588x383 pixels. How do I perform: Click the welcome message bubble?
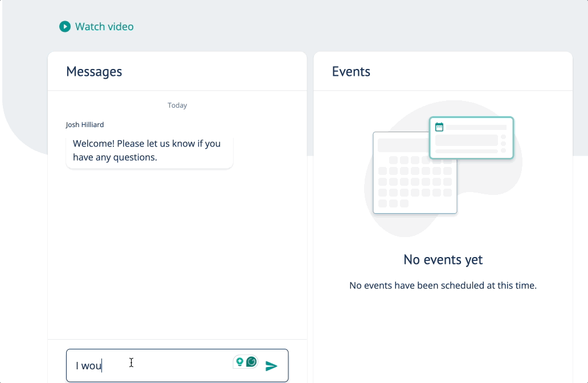coord(149,150)
